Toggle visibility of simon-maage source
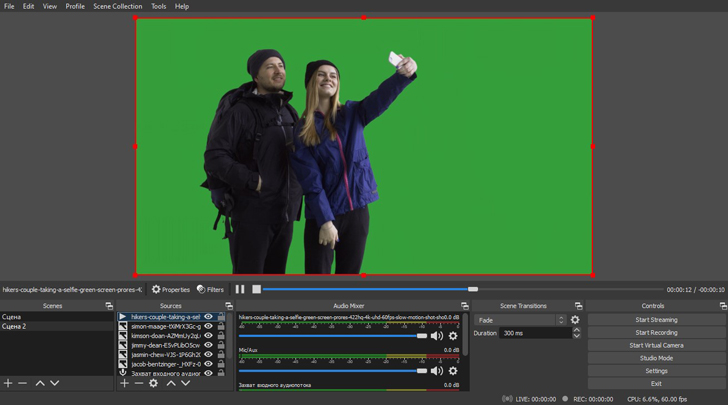This screenshot has height=405, width=728. [x=209, y=326]
